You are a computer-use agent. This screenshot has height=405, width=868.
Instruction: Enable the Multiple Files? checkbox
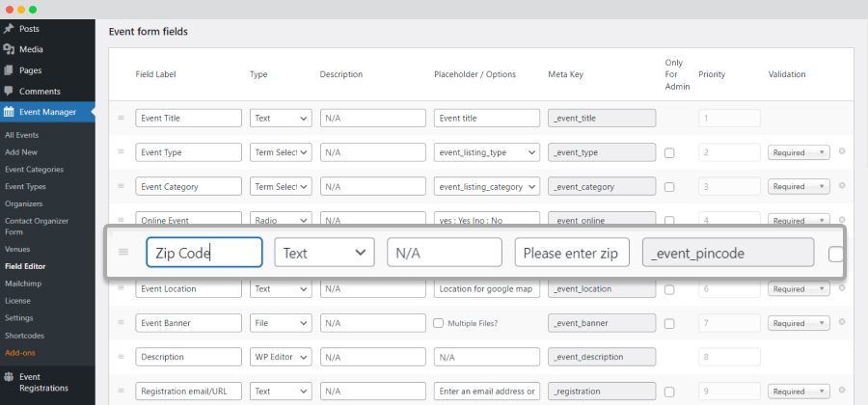(439, 323)
